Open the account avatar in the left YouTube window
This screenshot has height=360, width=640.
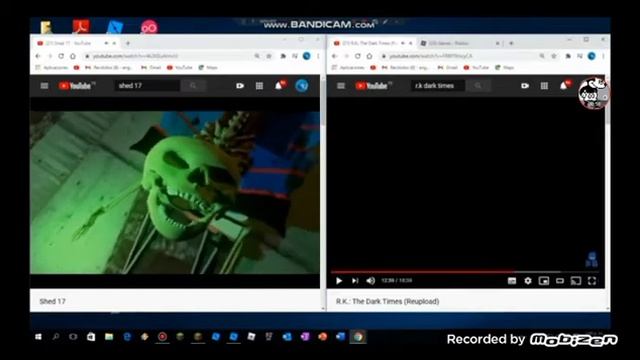302,86
